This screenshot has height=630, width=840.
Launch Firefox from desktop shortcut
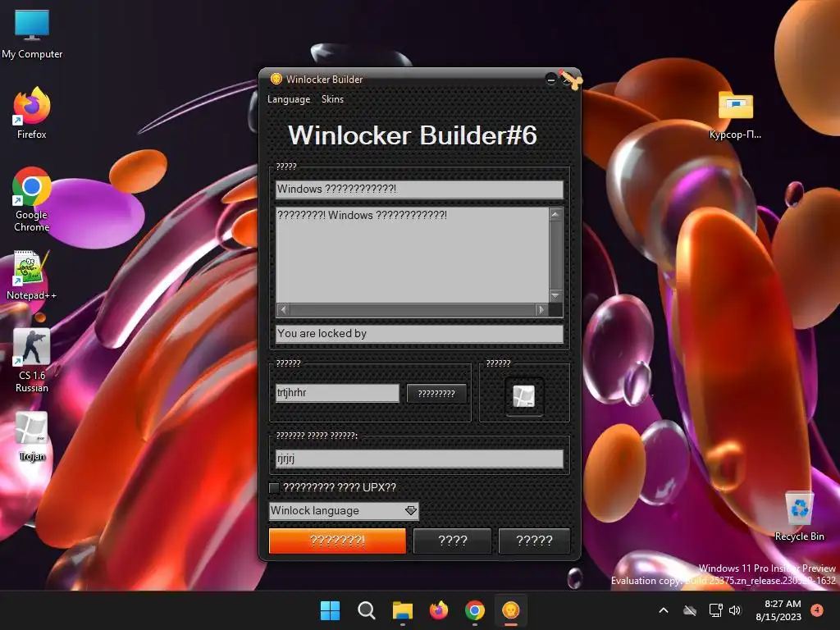pyautogui.click(x=32, y=113)
